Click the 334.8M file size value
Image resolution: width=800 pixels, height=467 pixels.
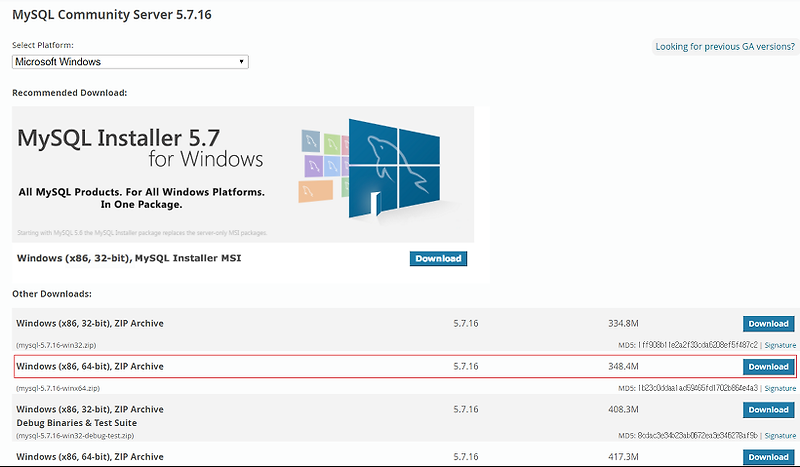pyautogui.click(x=623, y=324)
